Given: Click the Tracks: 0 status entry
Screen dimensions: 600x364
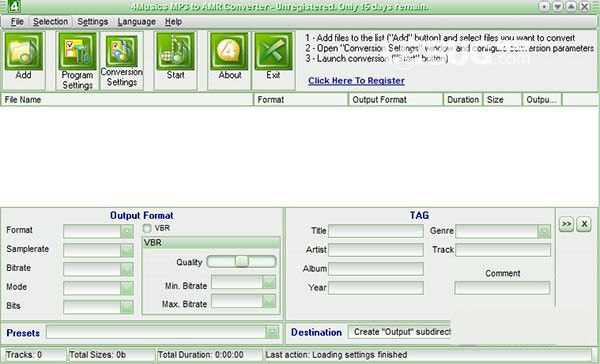Looking at the screenshot, I should [x=35, y=355].
